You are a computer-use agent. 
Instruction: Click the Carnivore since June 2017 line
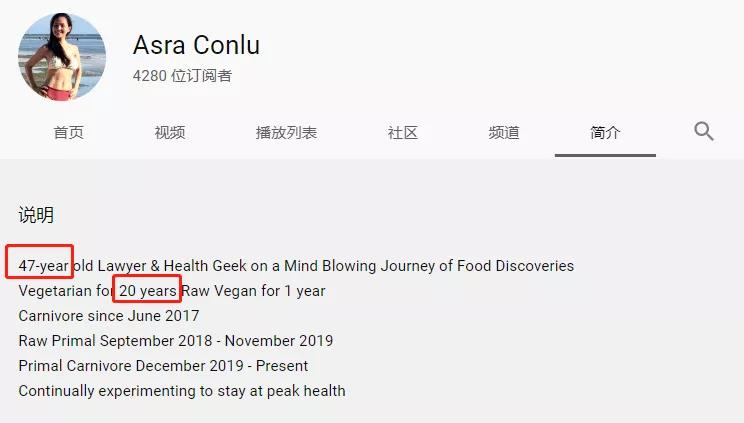tap(109, 316)
